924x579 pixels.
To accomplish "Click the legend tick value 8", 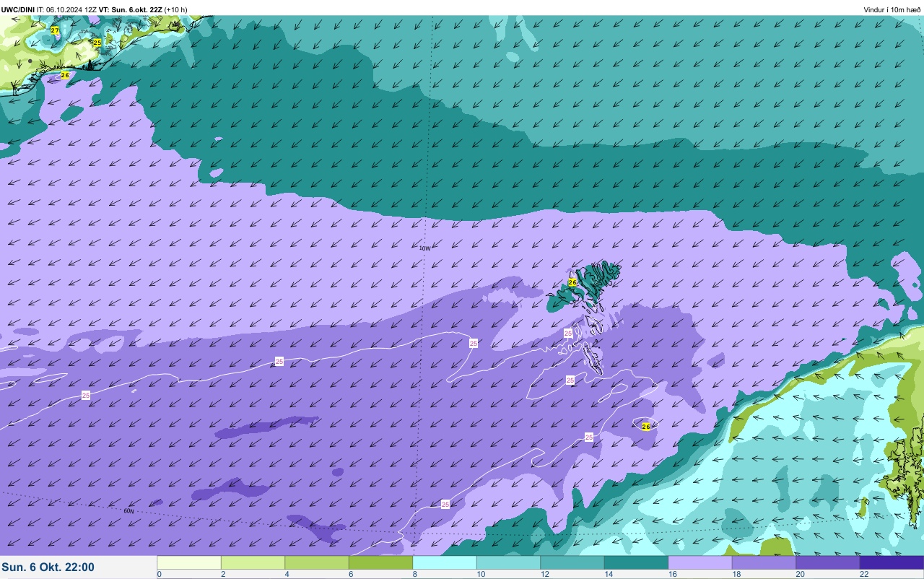I will 414,574.
